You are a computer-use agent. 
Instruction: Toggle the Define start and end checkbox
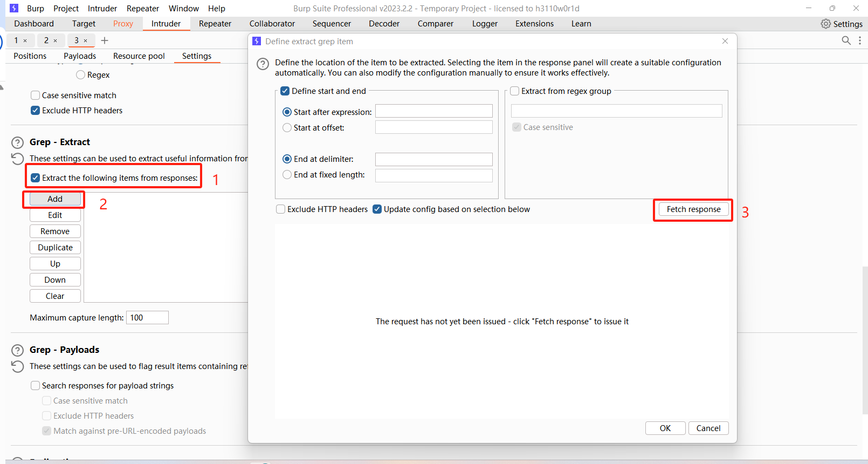285,91
